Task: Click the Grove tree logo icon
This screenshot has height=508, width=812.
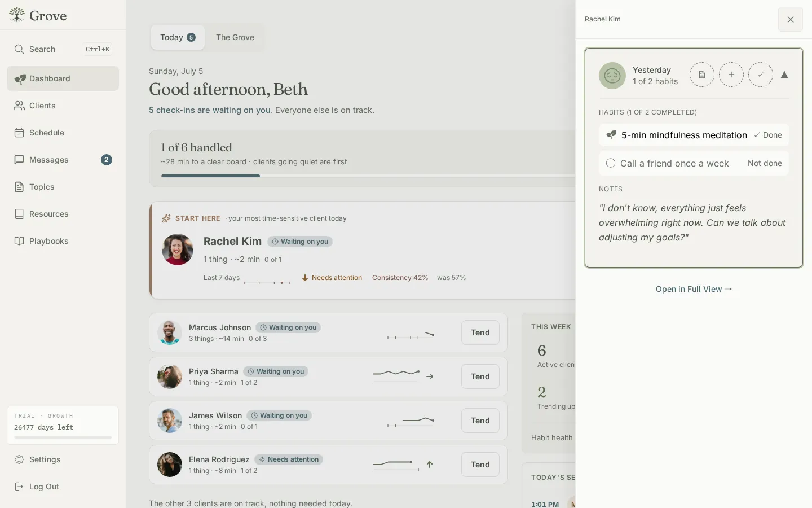Action: 17,15
